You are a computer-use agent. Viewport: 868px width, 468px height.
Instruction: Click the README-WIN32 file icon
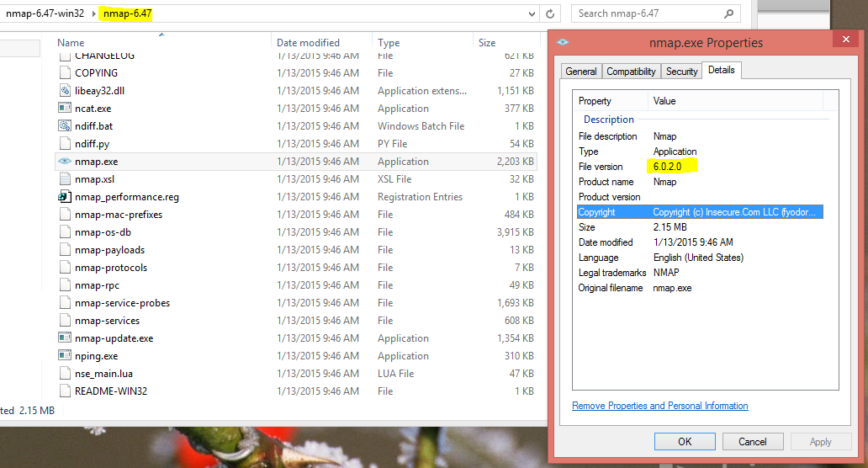(65, 391)
